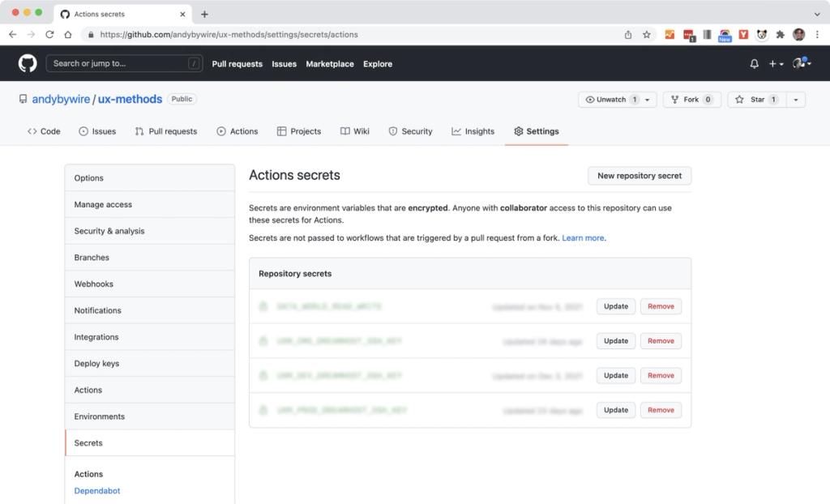Image resolution: width=830 pixels, height=504 pixels.
Task: Open Dependabot secrets link
Action: click(x=97, y=491)
